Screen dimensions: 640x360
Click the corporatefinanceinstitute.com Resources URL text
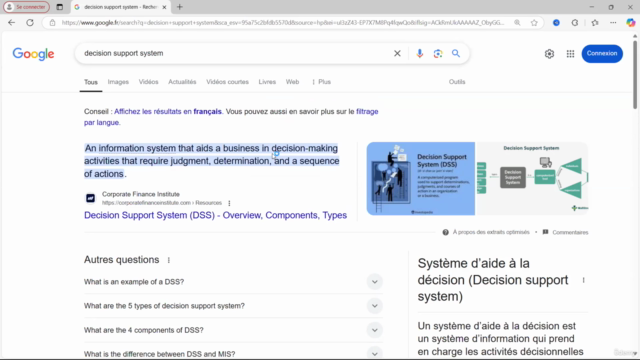pyautogui.click(x=162, y=203)
